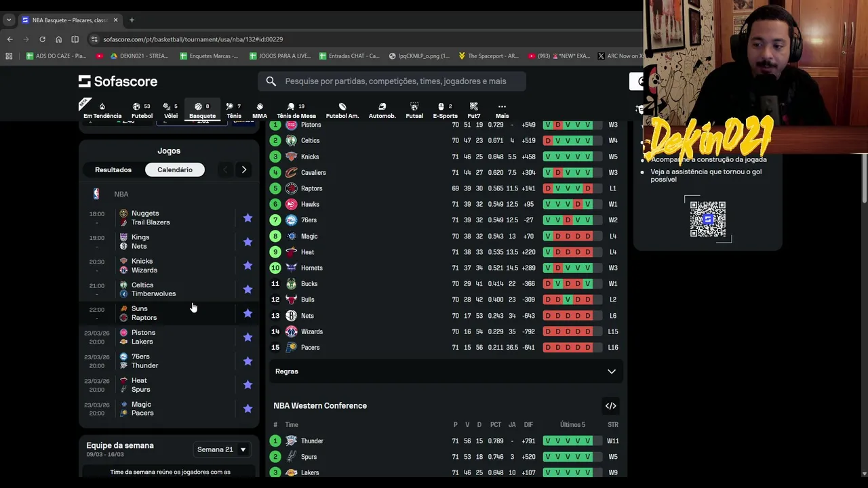Open the MMA sport category
This screenshot has width=868, height=488.
[260, 110]
